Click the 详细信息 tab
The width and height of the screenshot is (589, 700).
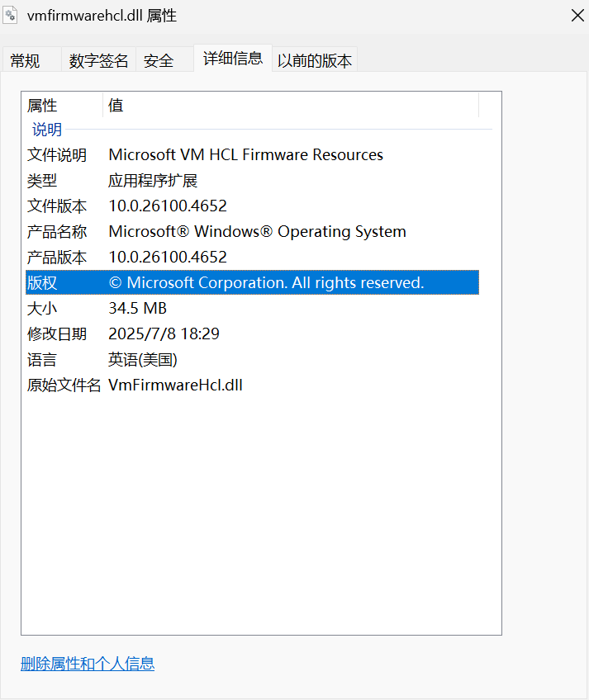(232, 58)
